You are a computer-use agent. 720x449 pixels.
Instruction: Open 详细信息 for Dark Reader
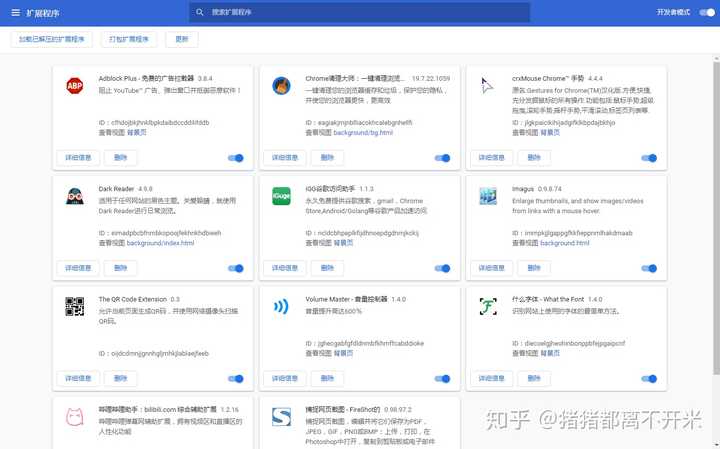pos(78,268)
